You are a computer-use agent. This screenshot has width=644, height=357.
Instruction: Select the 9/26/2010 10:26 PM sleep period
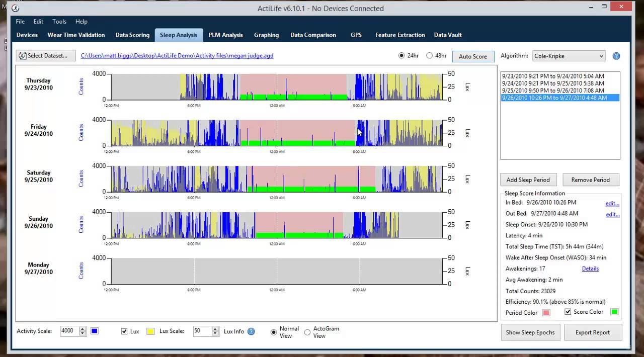(x=560, y=98)
